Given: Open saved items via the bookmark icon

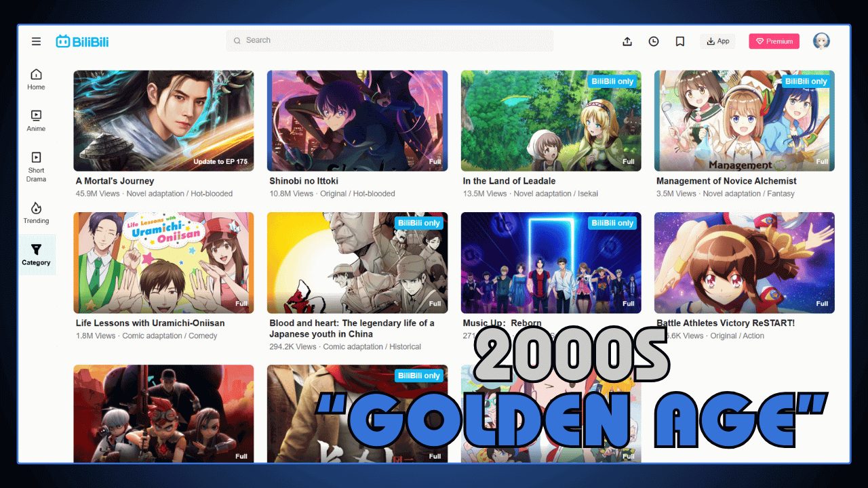Looking at the screenshot, I should tap(679, 41).
